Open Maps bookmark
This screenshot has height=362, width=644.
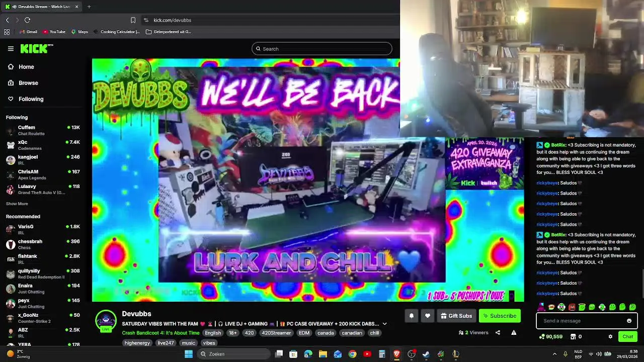[79, 32]
